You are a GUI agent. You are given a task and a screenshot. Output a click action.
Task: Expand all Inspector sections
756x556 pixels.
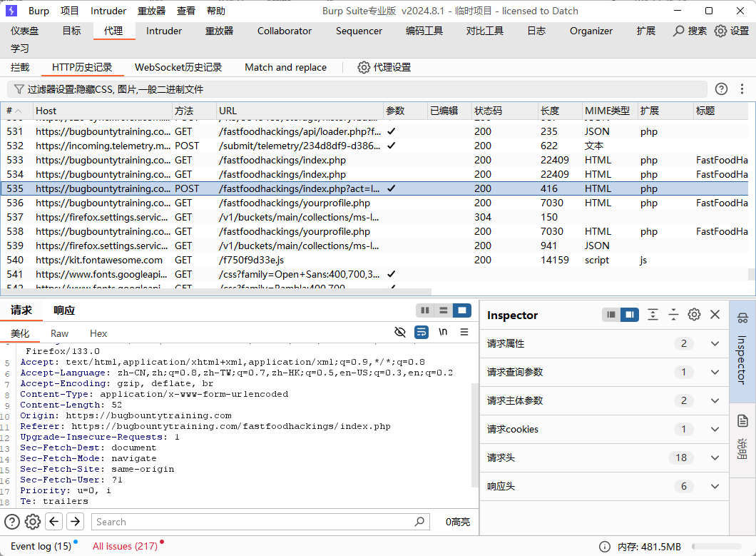(653, 315)
